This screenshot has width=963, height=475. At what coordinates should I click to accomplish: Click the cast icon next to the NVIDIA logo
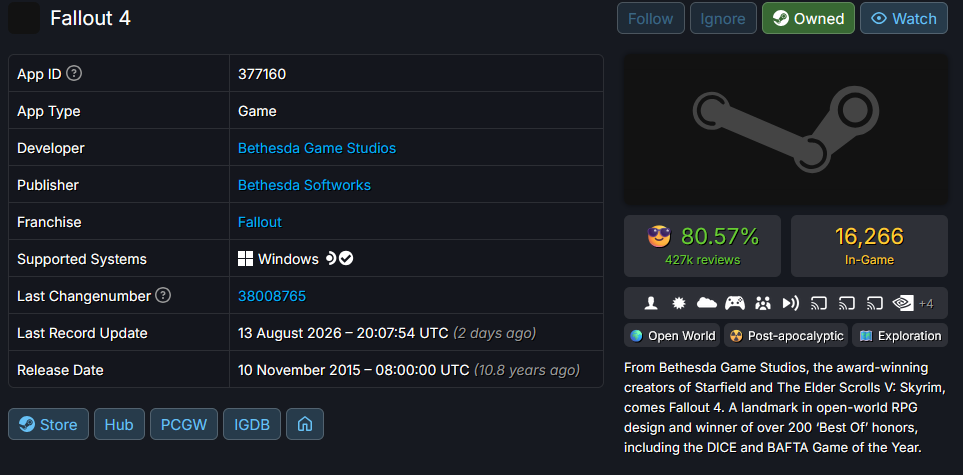(875, 303)
